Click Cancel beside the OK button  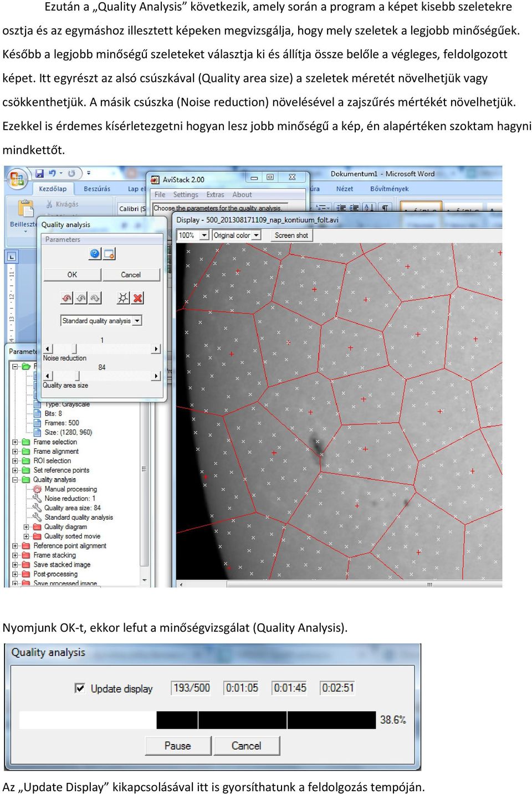click(131, 275)
